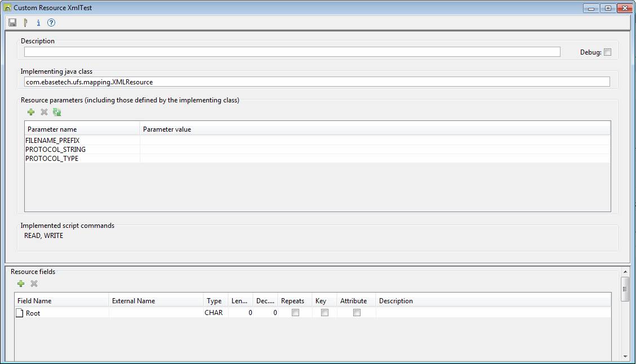
Task: Enable the Debug checkbox
Action: (607, 52)
